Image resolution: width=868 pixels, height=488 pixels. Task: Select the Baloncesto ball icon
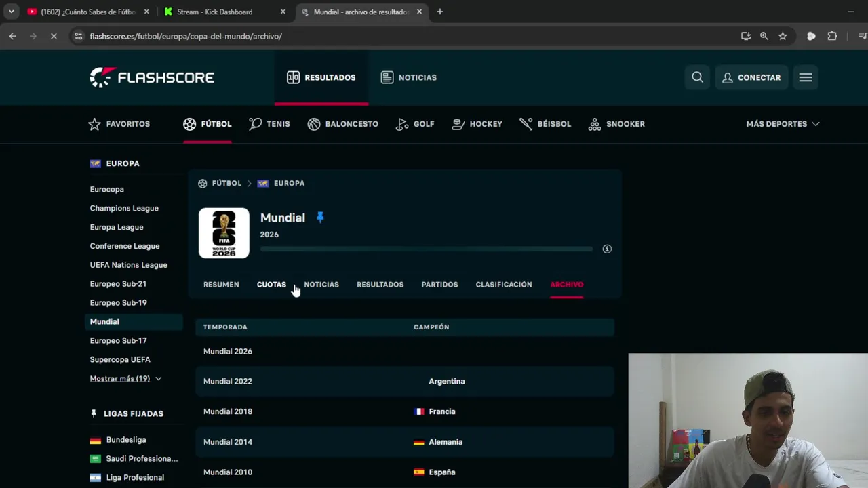(x=314, y=124)
